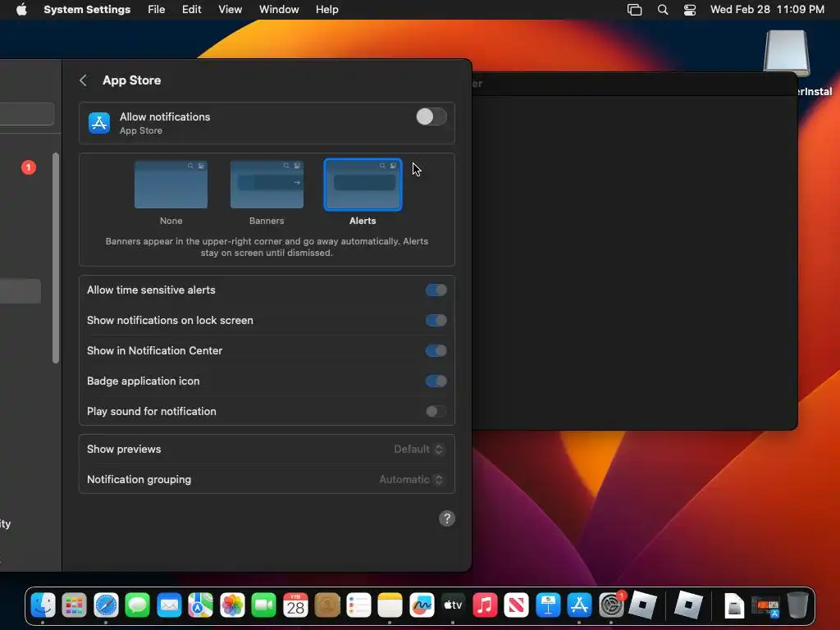Select None alert style thumbnail
The image size is (840, 630).
point(171,185)
